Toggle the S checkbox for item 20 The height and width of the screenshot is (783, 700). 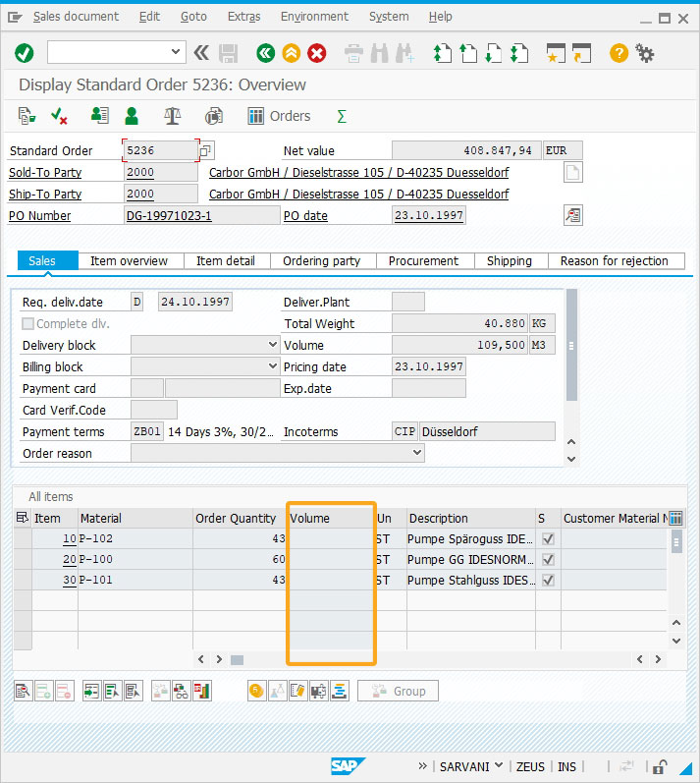[548, 560]
